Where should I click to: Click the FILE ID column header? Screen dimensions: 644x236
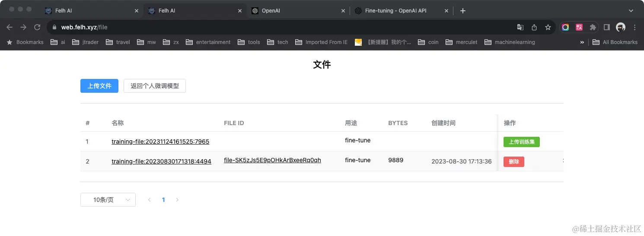click(x=234, y=123)
